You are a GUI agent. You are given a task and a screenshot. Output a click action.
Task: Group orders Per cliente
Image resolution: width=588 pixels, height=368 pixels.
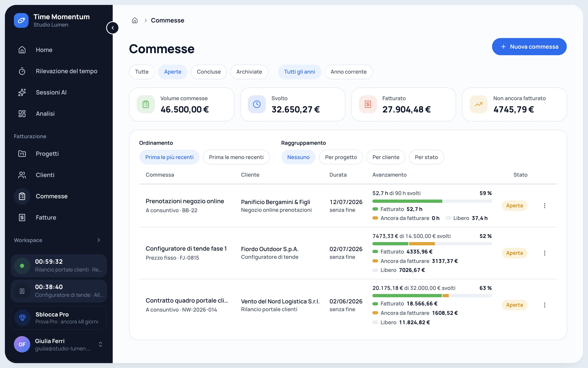point(386,157)
